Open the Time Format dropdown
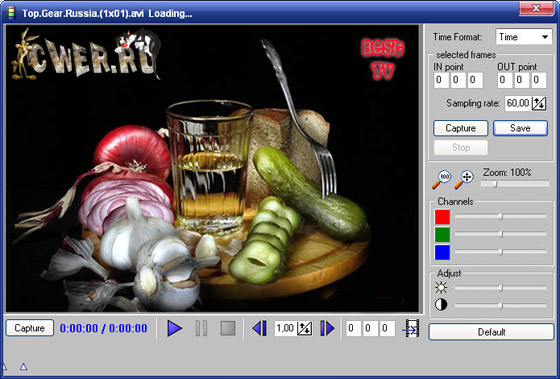This screenshot has width=560, height=379. click(524, 37)
